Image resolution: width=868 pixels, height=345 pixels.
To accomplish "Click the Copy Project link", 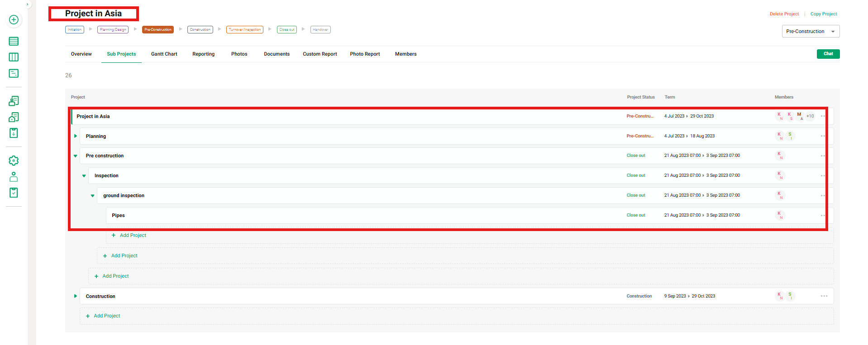I will click(823, 14).
